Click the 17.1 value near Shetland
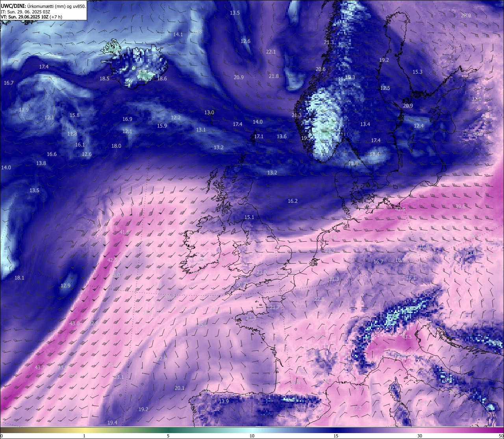504x439 pixels. (259, 136)
